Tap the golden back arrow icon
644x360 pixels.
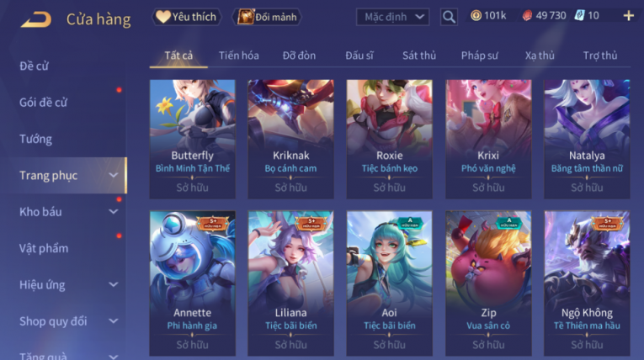point(35,19)
